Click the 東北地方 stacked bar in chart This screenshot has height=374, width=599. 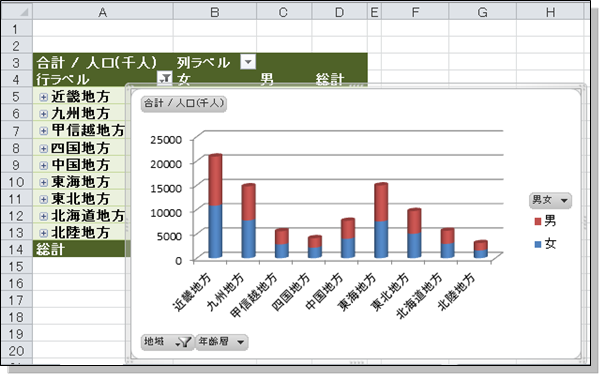click(414, 233)
